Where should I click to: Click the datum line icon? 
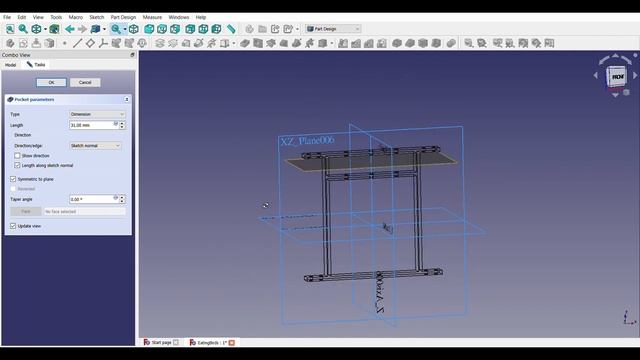click(x=77, y=43)
